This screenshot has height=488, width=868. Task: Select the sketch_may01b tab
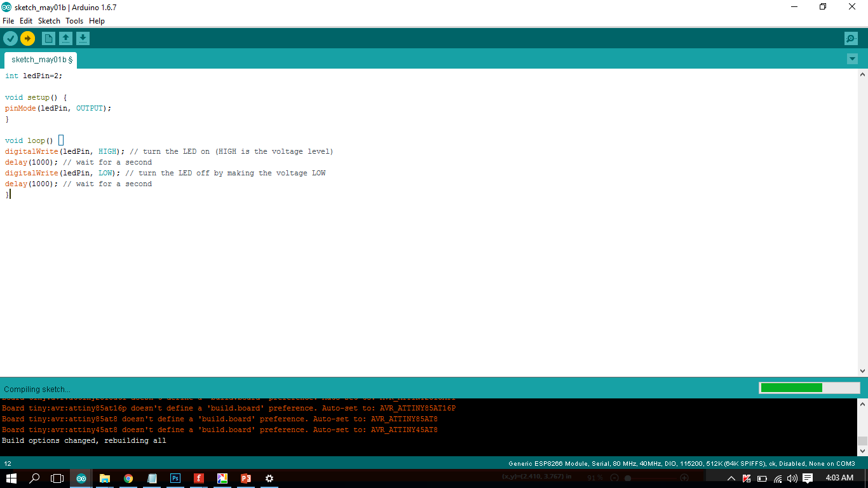pyautogui.click(x=41, y=60)
